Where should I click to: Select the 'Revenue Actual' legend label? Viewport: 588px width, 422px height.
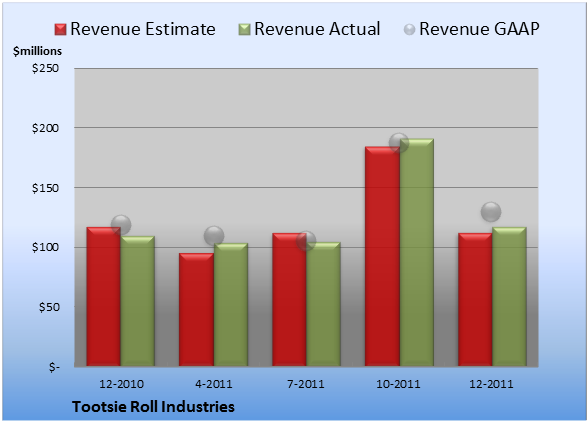pyautogui.click(x=317, y=29)
